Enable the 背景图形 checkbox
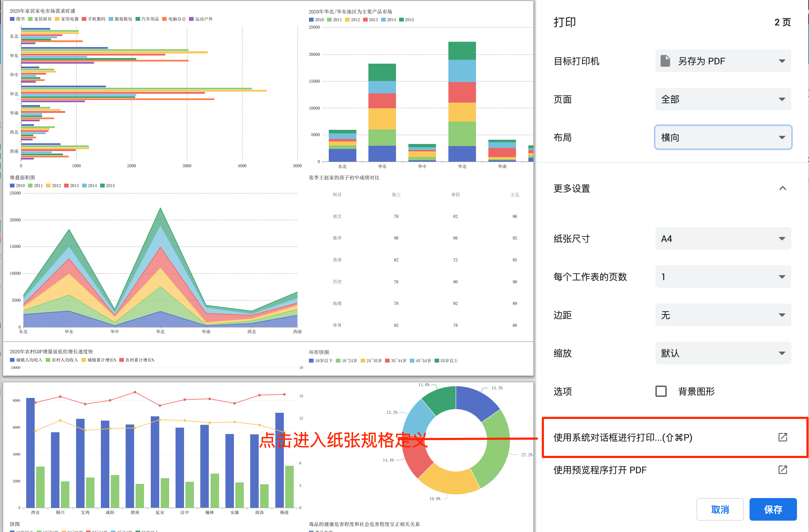This screenshot has width=809, height=532. tap(661, 391)
